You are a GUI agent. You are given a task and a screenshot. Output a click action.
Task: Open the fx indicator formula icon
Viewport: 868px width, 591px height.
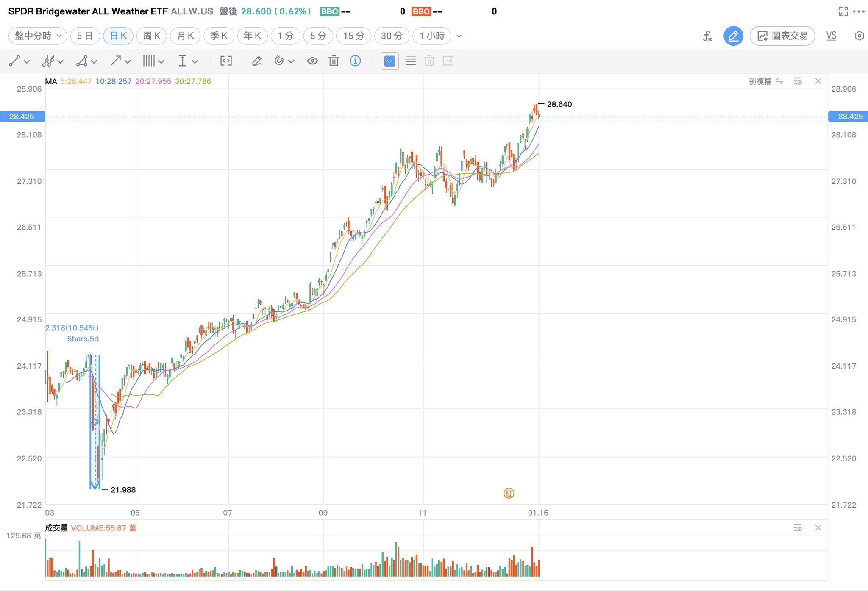[x=707, y=36]
